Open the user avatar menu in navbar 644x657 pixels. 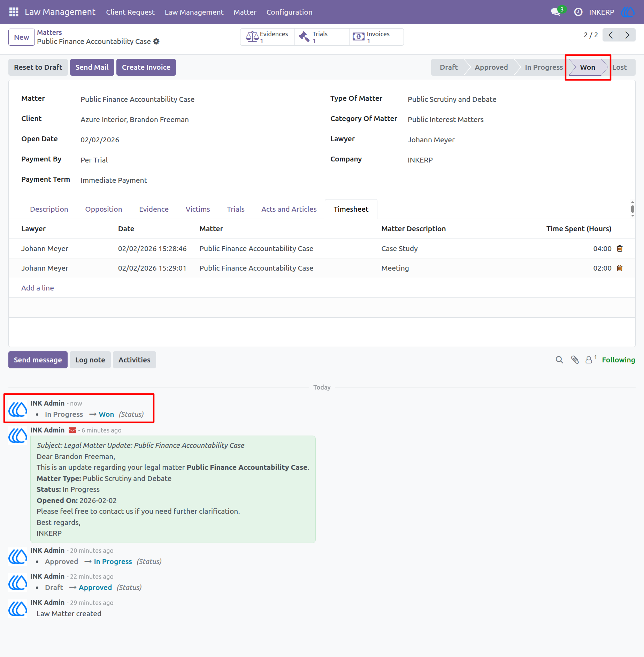(x=628, y=12)
